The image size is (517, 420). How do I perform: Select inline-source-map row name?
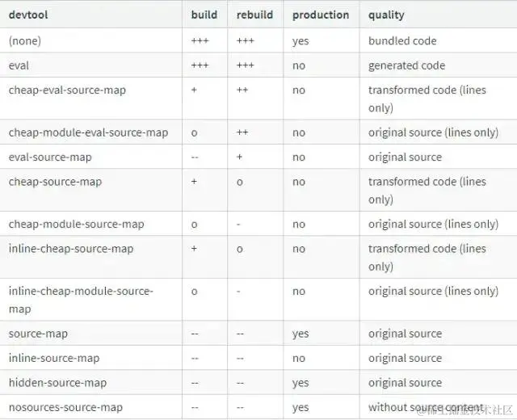point(54,359)
